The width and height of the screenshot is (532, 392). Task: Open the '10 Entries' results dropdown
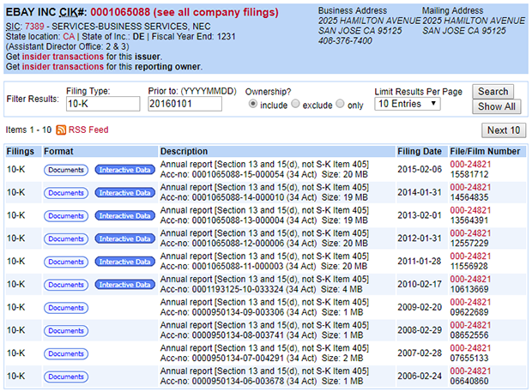[x=407, y=104]
